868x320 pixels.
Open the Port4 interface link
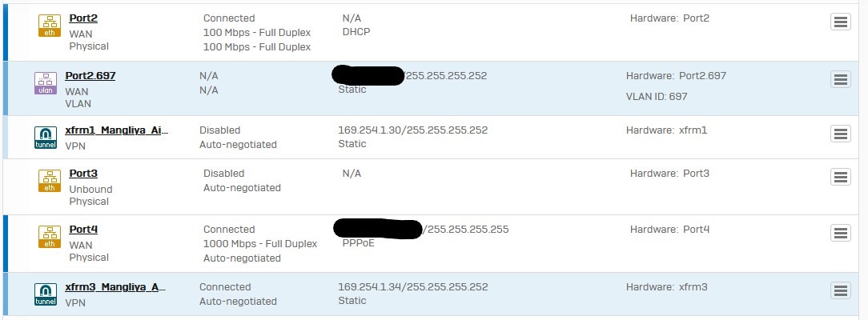(x=83, y=230)
